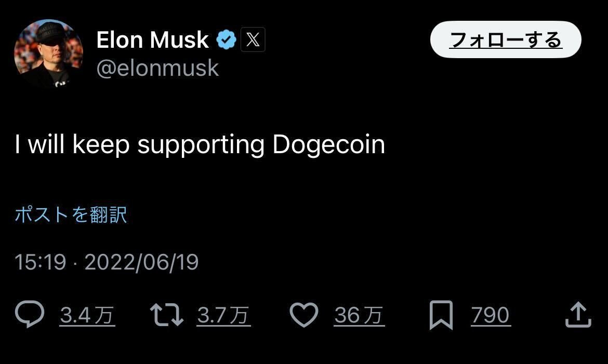Click the reply speech bubble icon

[30, 315]
